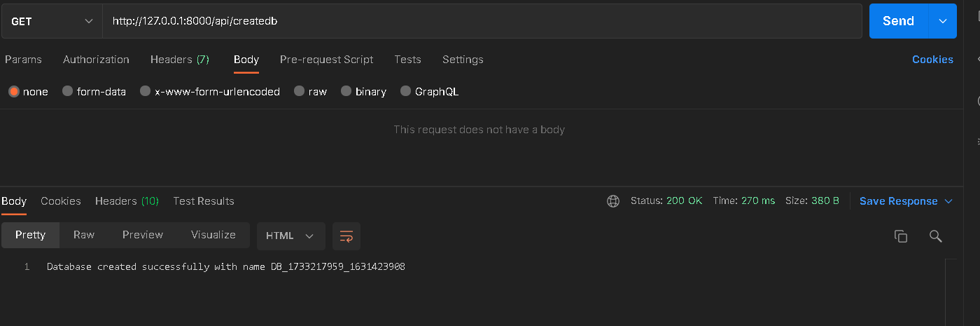Open the GET method dropdown
Image resolution: width=980 pixels, height=326 pixels.
(x=51, y=21)
